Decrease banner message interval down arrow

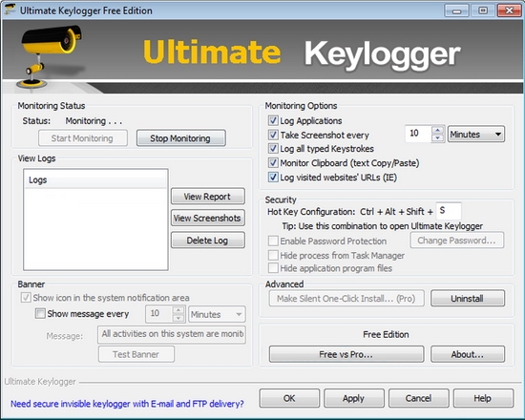click(178, 318)
